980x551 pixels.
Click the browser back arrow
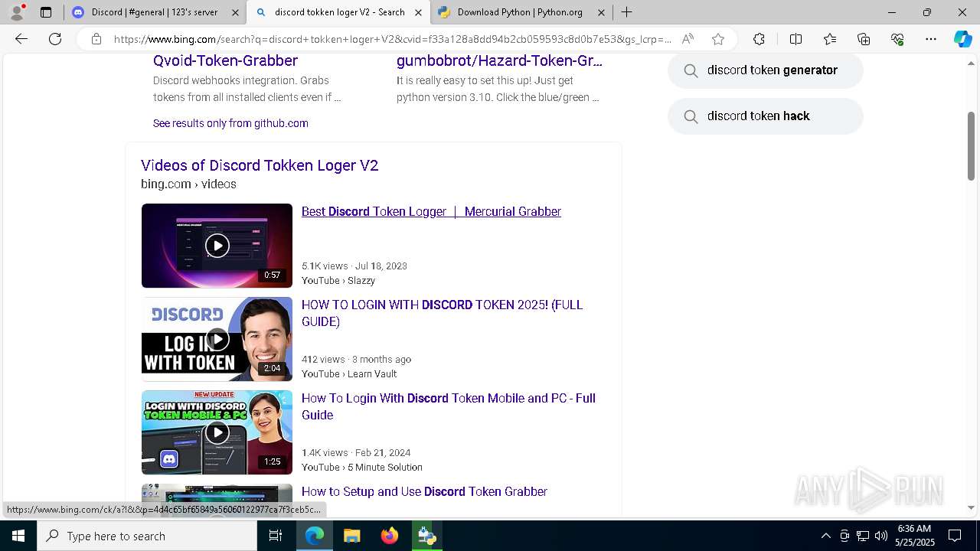tap(21, 39)
